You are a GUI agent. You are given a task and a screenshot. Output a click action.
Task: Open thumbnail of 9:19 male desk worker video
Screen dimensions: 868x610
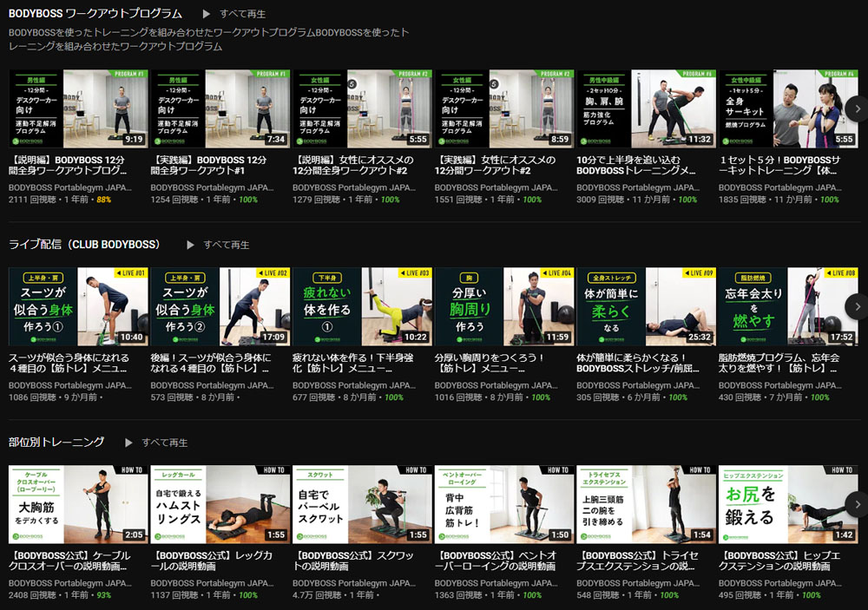click(78, 108)
